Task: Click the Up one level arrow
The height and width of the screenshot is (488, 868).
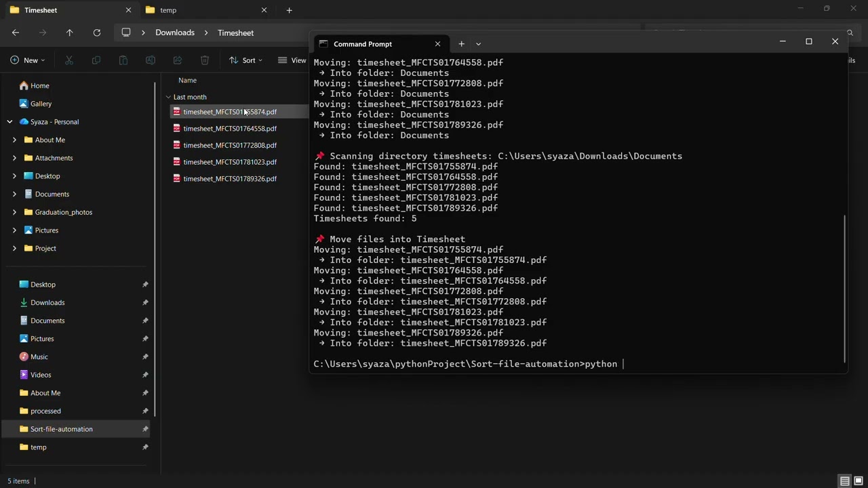Action: [69, 33]
